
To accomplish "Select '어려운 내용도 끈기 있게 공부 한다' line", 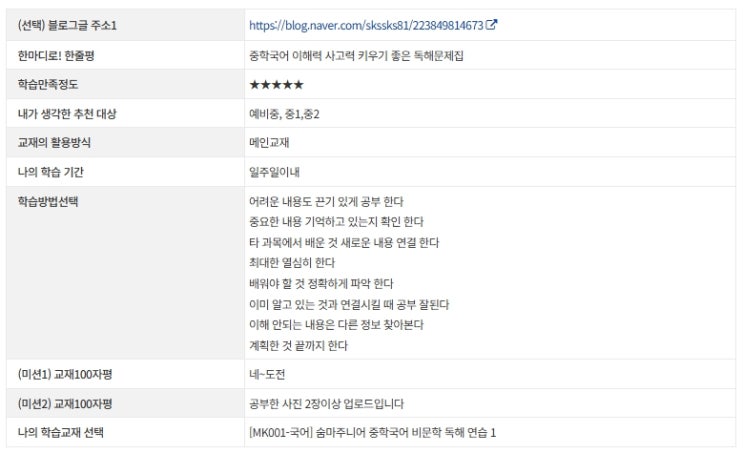I will tap(326, 201).
